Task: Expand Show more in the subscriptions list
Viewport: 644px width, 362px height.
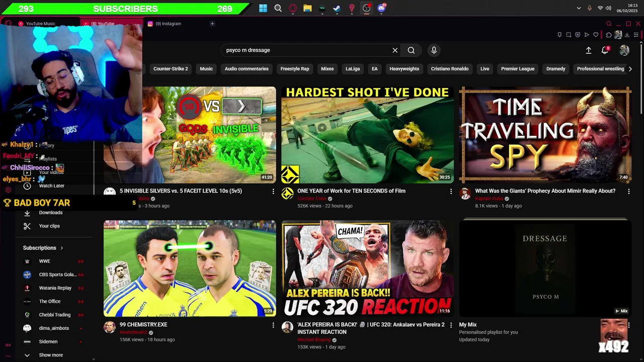Action: pyautogui.click(x=50, y=355)
